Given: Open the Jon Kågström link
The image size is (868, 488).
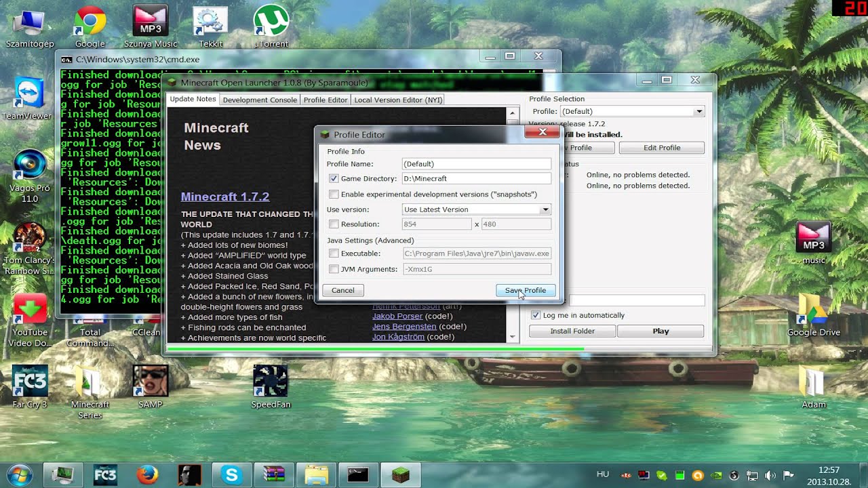Looking at the screenshot, I should click(398, 337).
